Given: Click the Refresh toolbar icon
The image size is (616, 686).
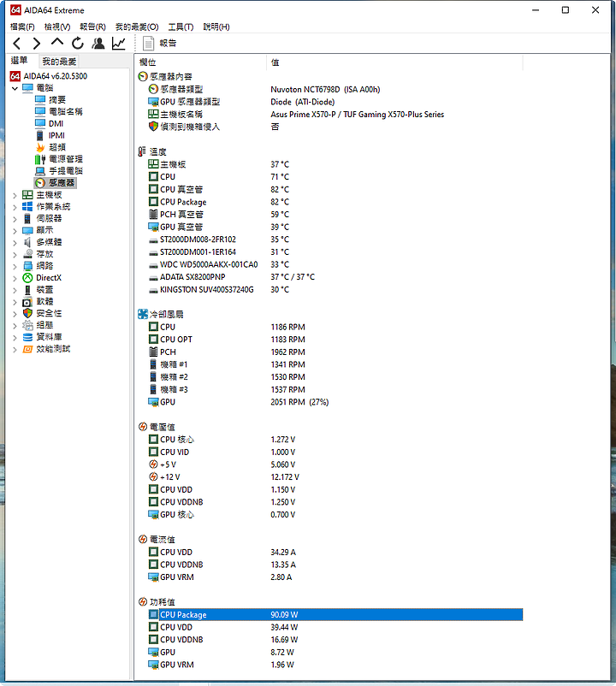Looking at the screenshot, I should click(78, 44).
